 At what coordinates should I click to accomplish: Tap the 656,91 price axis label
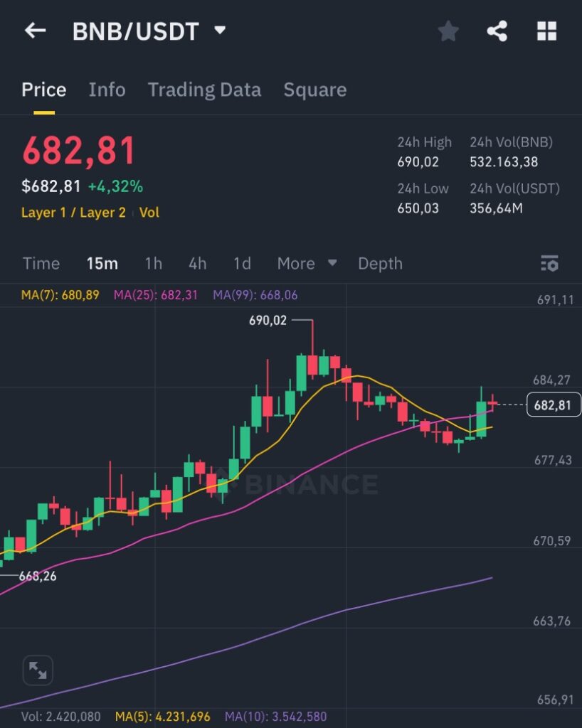pos(555,700)
